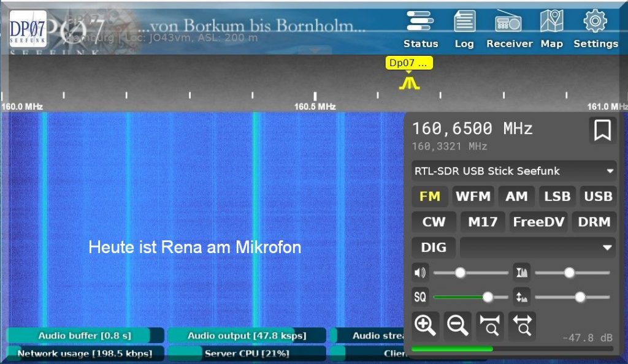Click the bookmark icon beside frequency
The width and height of the screenshot is (628, 364).
602,131
